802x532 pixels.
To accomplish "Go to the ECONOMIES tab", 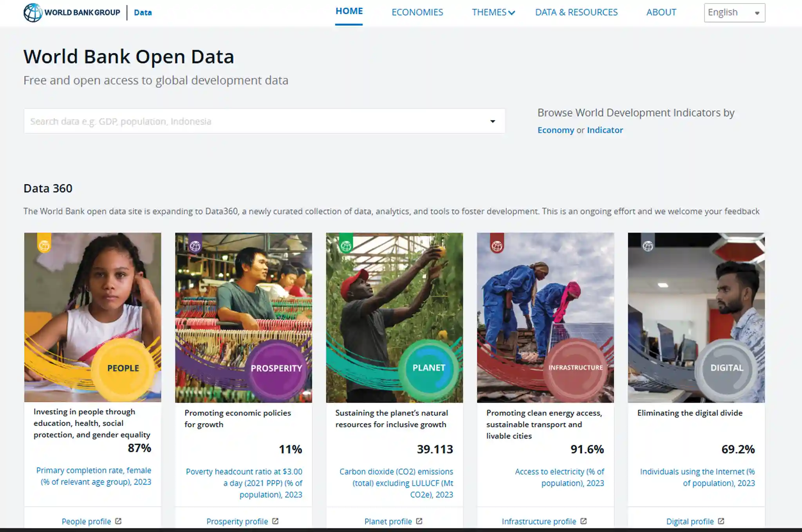I will (417, 13).
